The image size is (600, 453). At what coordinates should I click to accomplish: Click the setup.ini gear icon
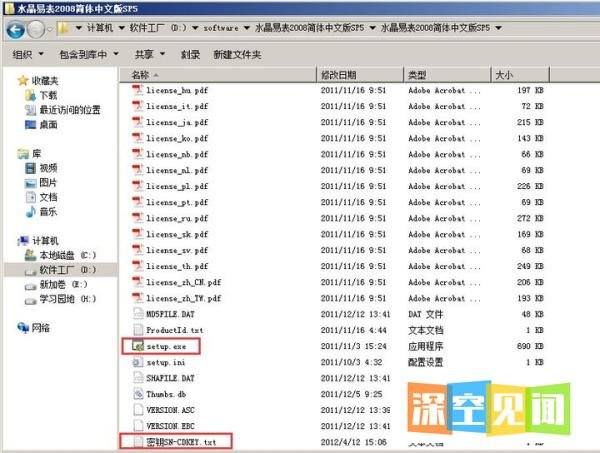pyautogui.click(x=138, y=362)
